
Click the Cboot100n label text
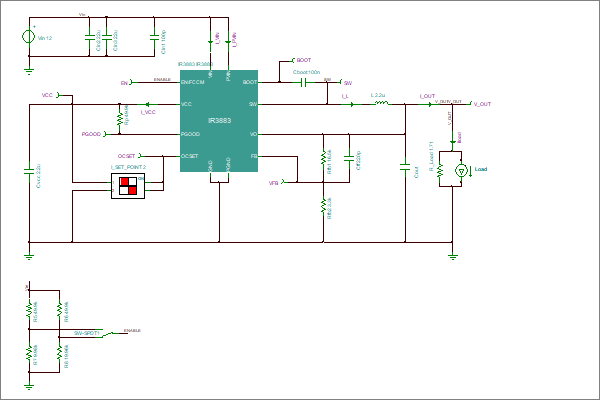[x=307, y=72]
